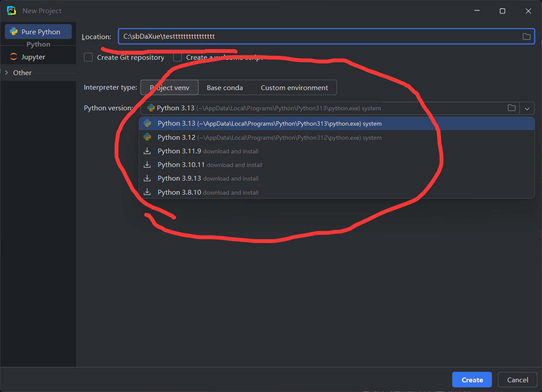The height and width of the screenshot is (392, 542).
Task: Collapse the Python version dropdown arrow
Action: [x=527, y=108]
